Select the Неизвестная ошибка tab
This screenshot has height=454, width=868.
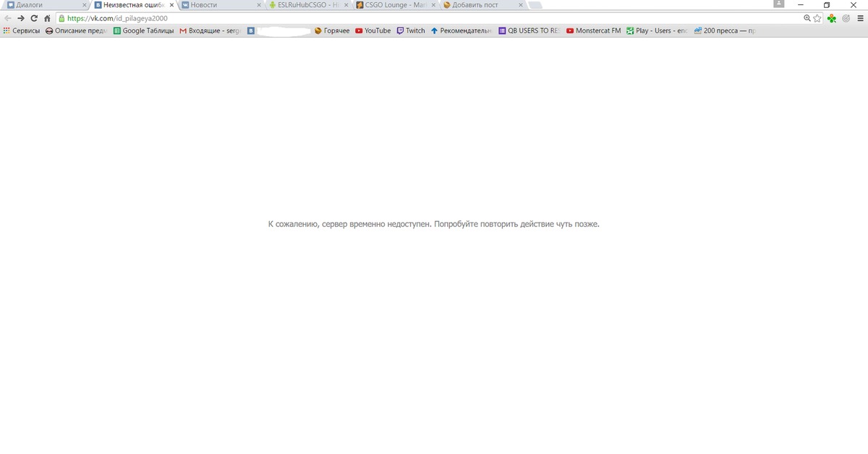pyautogui.click(x=133, y=5)
